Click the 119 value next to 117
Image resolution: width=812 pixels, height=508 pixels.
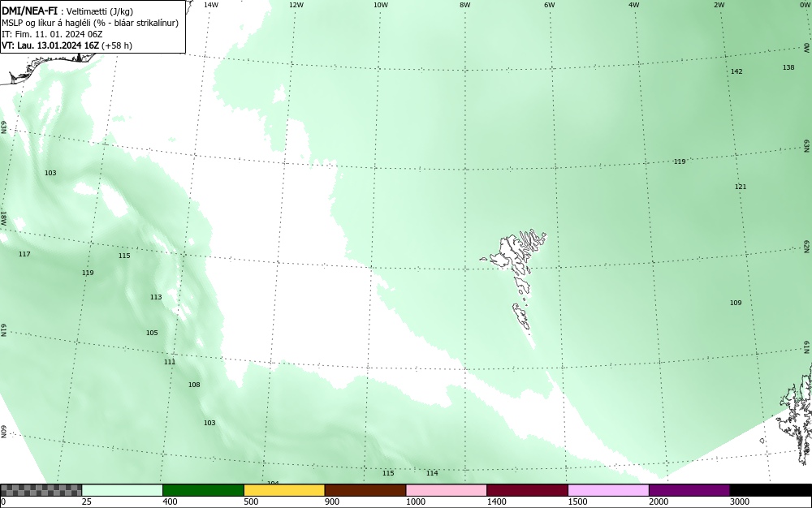coord(88,273)
